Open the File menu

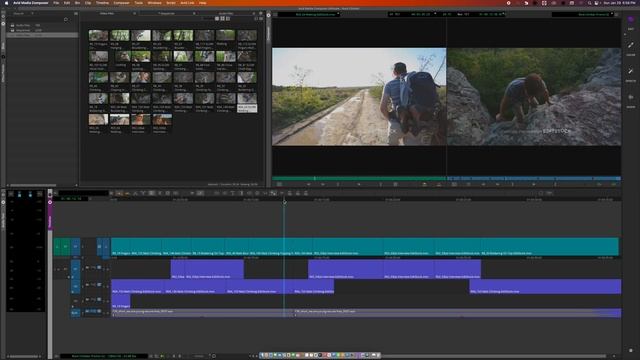pyautogui.click(x=56, y=3)
